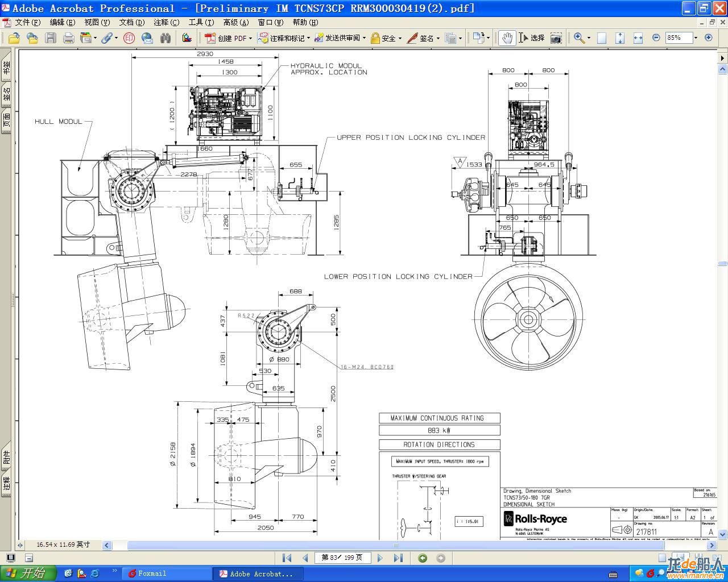This screenshot has width=728, height=582.
Task: Zoom out with the minus button
Action: [x=656, y=38]
